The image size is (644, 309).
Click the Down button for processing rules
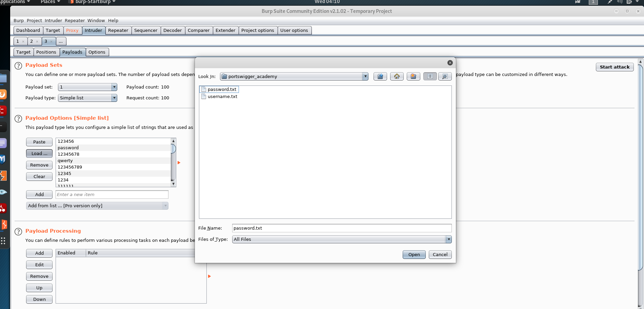[39, 299]
